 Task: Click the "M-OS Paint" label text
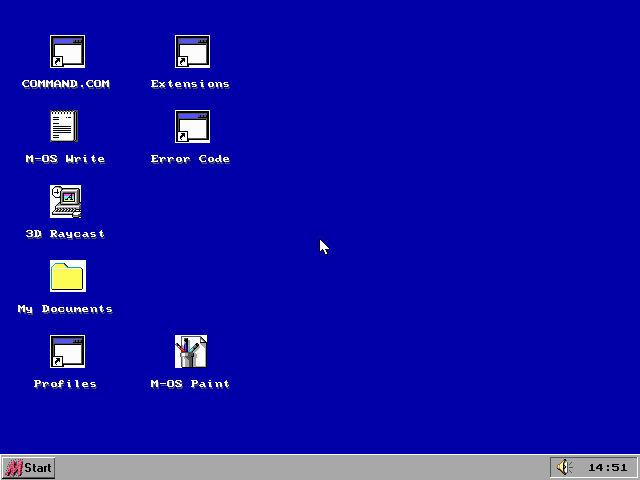point(190,384)
